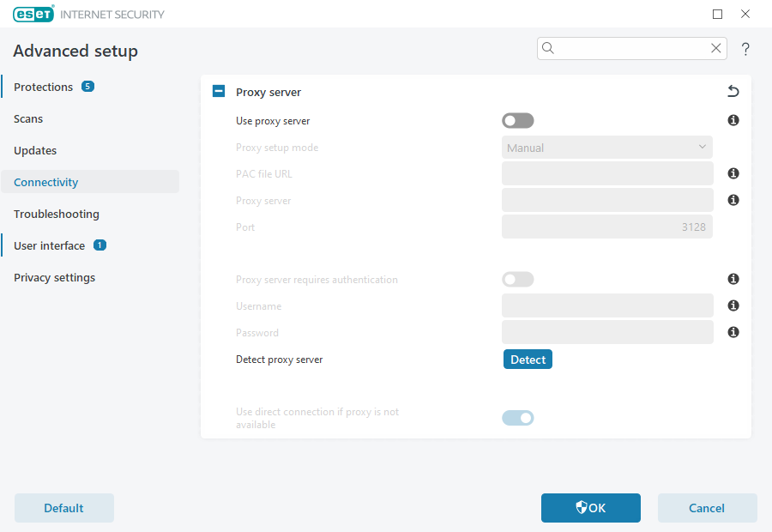The width and height of the screenshot is (772, 532).
Task: Open help with the question mark icon
Action: (745, 49)
